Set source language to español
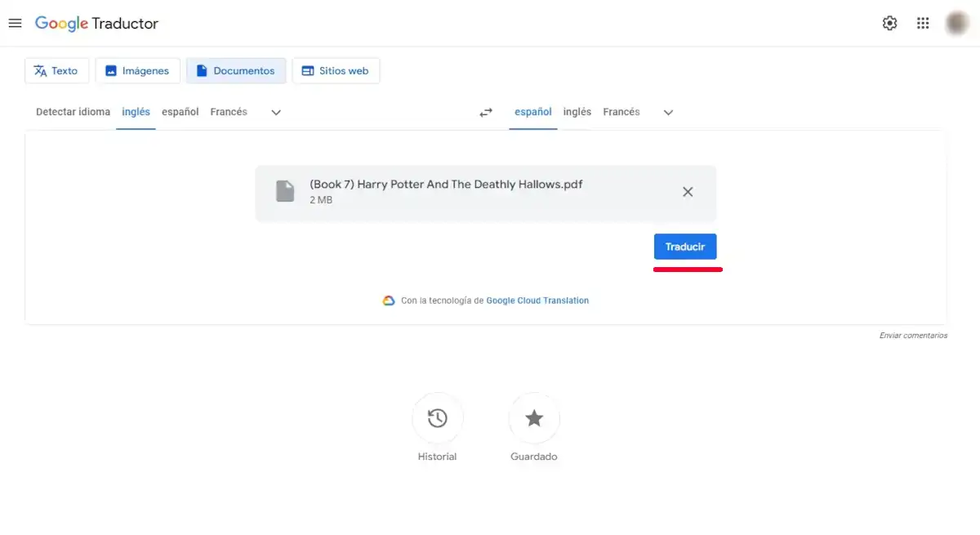This screenshot has width=980, height=535. pyautogui.click(x=180, y=112)
